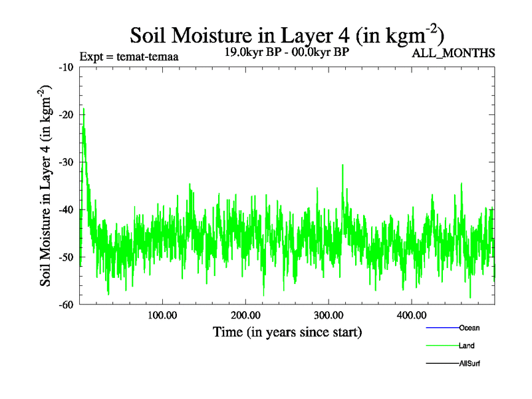Click the 400.00 x-axis tick label
532x399 pixels.
pyautogui.click(x=412, y=315)
